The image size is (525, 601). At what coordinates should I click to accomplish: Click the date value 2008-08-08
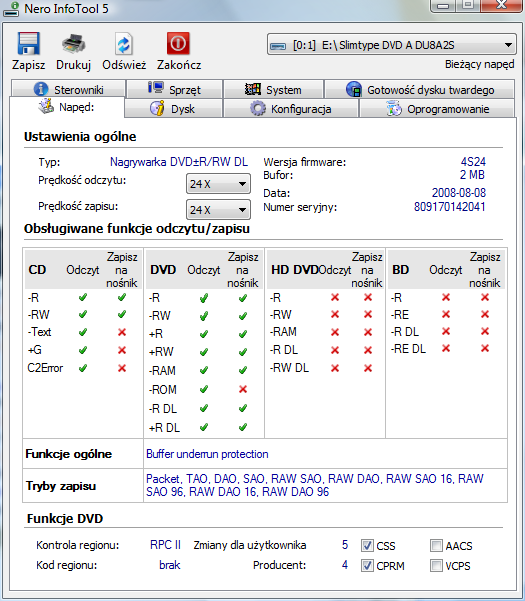tap(459, 192)
